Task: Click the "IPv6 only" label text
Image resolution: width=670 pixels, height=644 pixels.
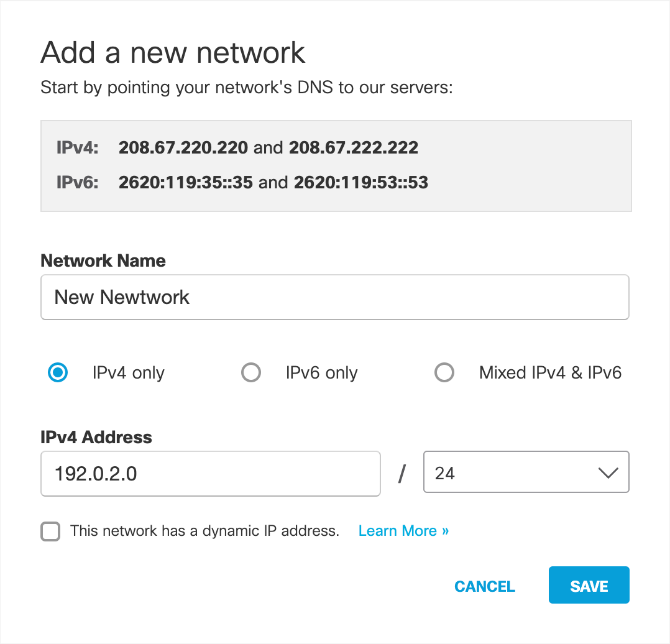Action: 321,372
